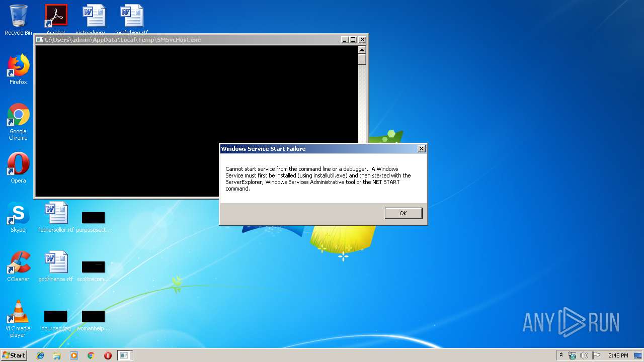Viewport: 644px width, 362px height.
Task: Minimize the SMSvcHost.exe console window
Action: pyautogui.click(x=345, y=40)
